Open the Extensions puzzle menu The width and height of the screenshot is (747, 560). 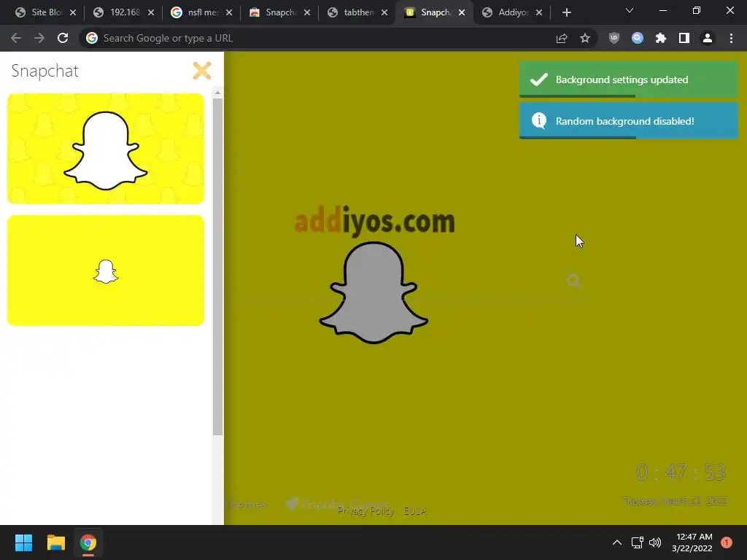661,38
